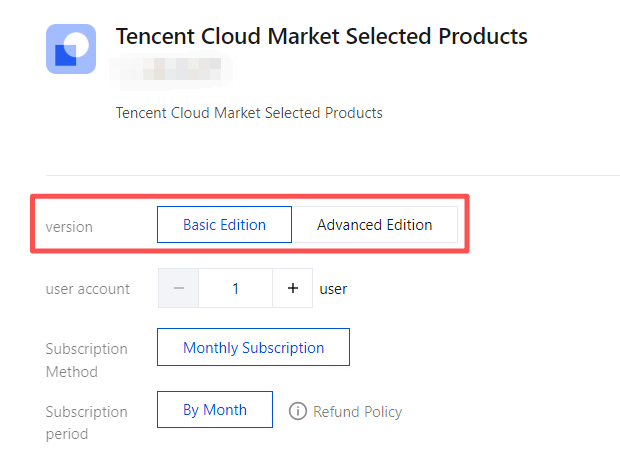The height and width of the screenshot is (450, 620).
Task: Click the minus icon to decrease users
Action: (x=179, y=288)
